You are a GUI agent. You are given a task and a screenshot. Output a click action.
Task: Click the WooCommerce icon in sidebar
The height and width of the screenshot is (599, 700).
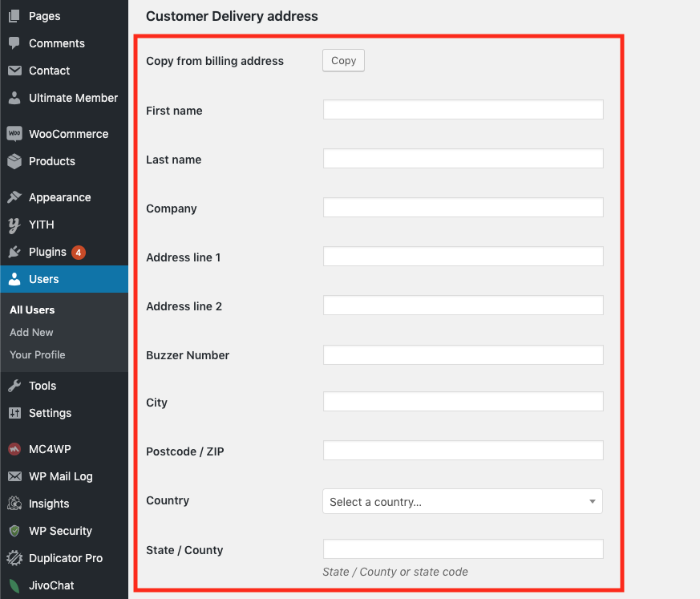(x=14, y=134)
